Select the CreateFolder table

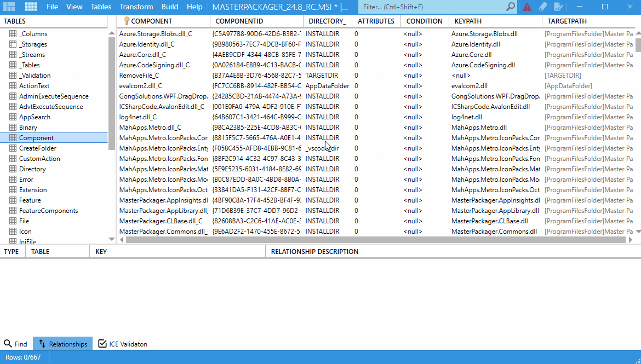click(x=38, y=148)
